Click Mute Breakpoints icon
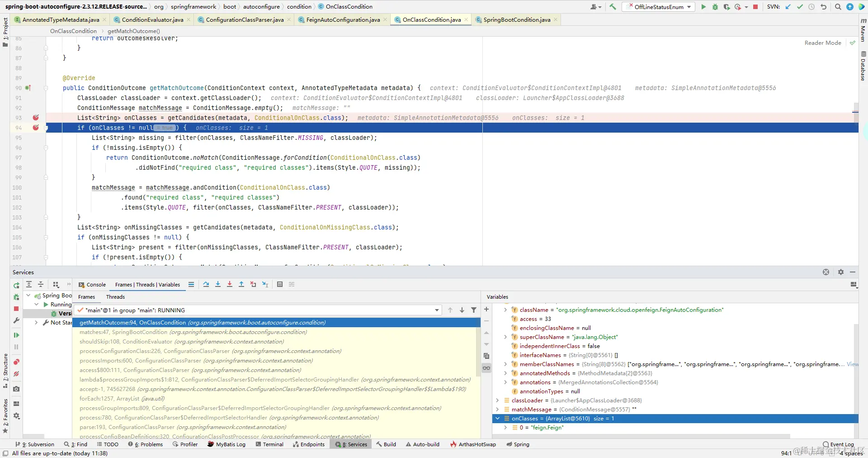The width and height of the screenshot is (868, 458). (x=16, y=374)
